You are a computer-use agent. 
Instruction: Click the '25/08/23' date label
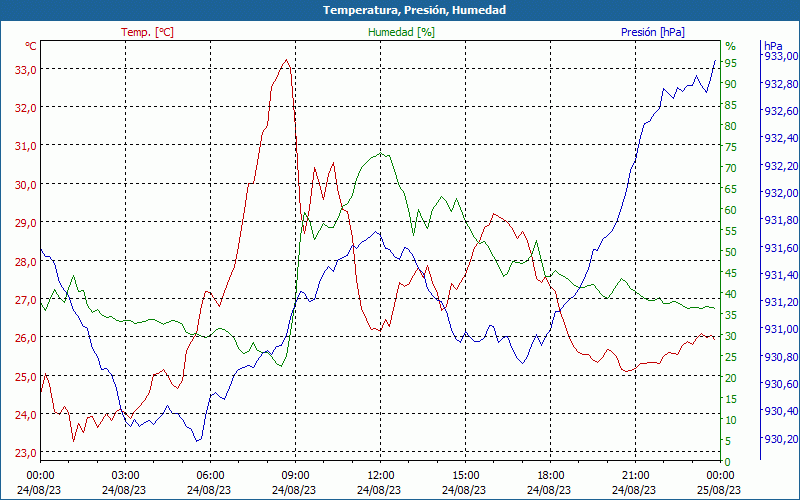tap(719, 490)
